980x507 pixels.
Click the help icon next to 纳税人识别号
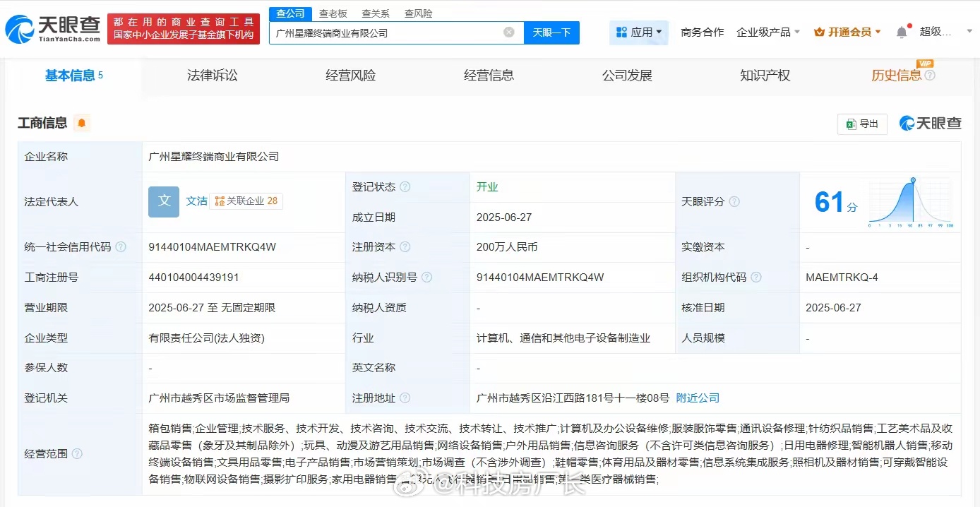pyautogui.click(x=426, y=278)
